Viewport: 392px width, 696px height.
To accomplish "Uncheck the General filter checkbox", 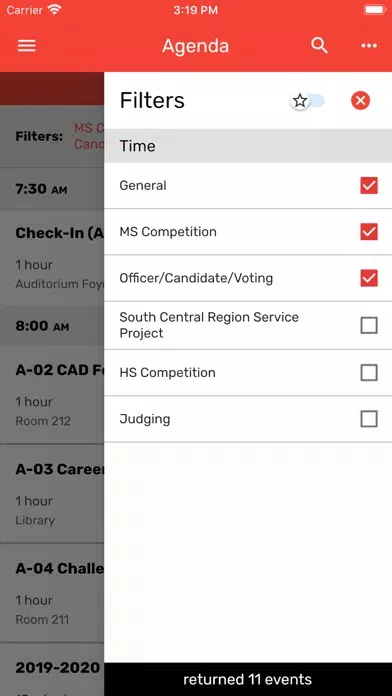I will (369, 186).
